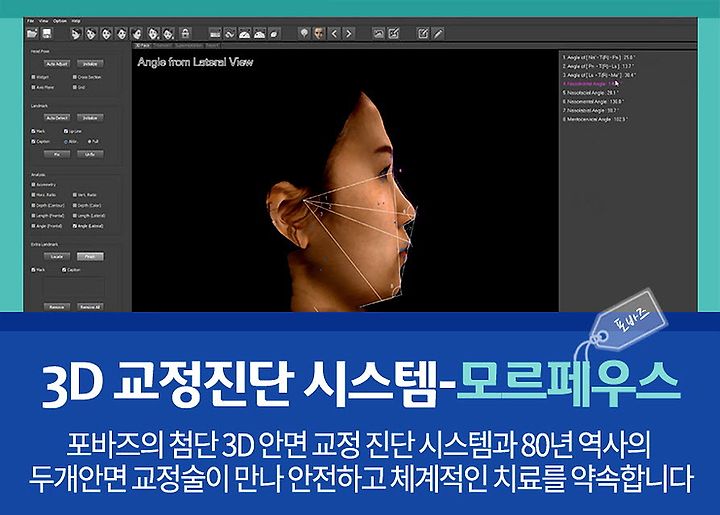The image size is (720, 515).
Task: Save with the floppy disk icon
Action: pos(47,34)
